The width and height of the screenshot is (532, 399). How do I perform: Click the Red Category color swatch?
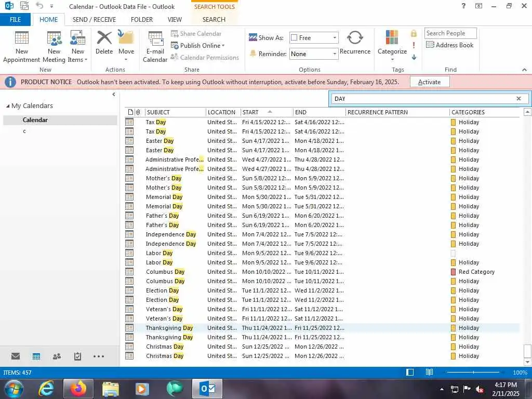point(453,272)
